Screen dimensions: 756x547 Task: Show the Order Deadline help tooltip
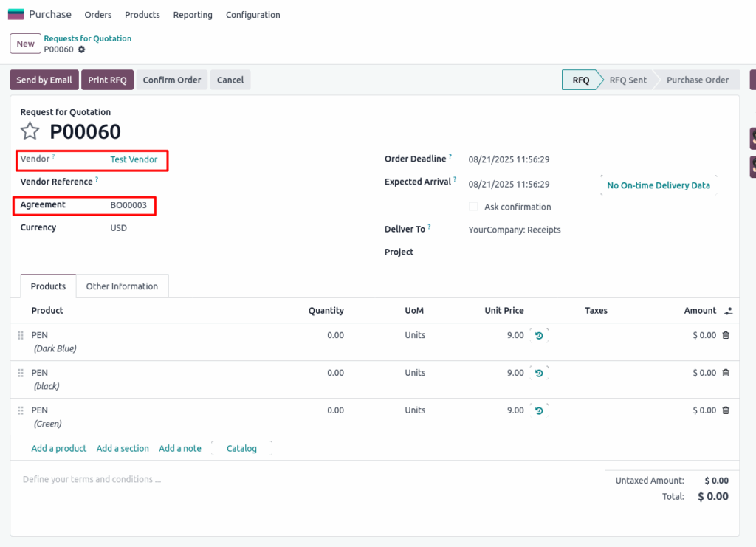point(450,156)
